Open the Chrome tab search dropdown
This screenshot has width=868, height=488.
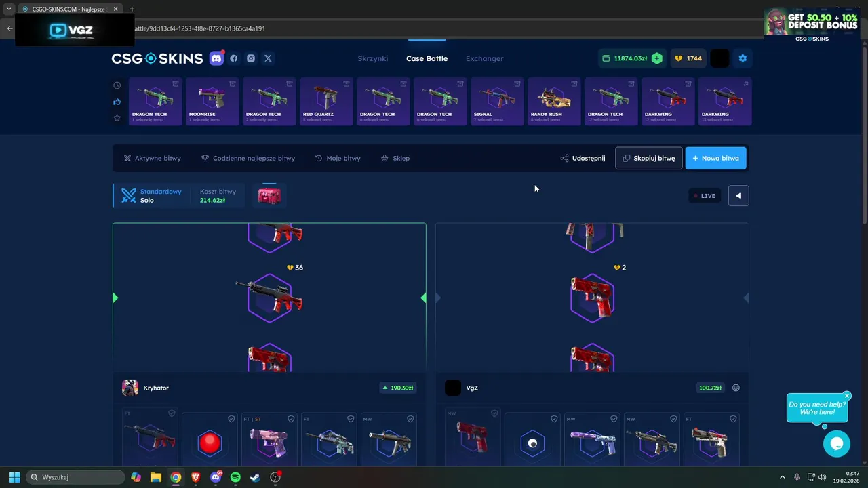coord(9,9)
